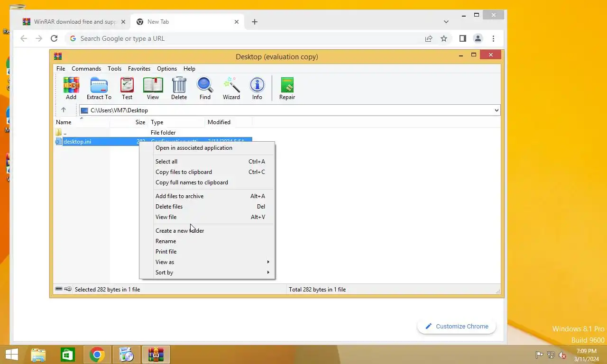The height and width of the screenshot is (364, 607).
Task: Choose Add files to archive
Action: click(207, 196)
